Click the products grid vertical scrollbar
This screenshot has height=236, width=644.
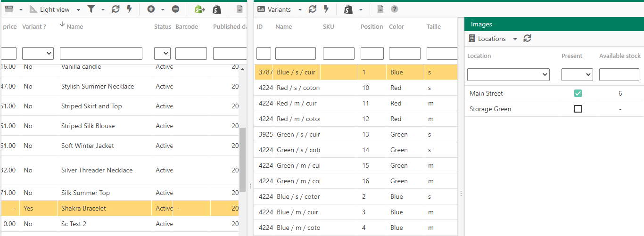pyautogui.click(x=243, y=160)
